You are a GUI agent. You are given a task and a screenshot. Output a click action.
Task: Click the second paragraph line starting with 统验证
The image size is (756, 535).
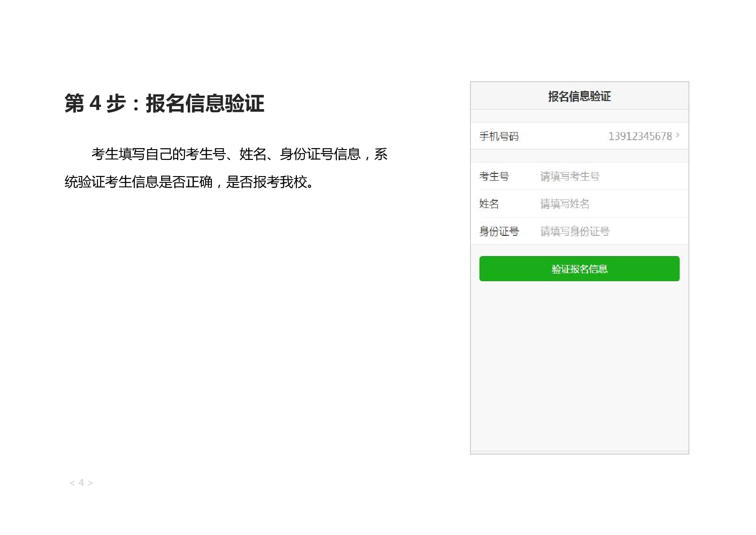189,182
